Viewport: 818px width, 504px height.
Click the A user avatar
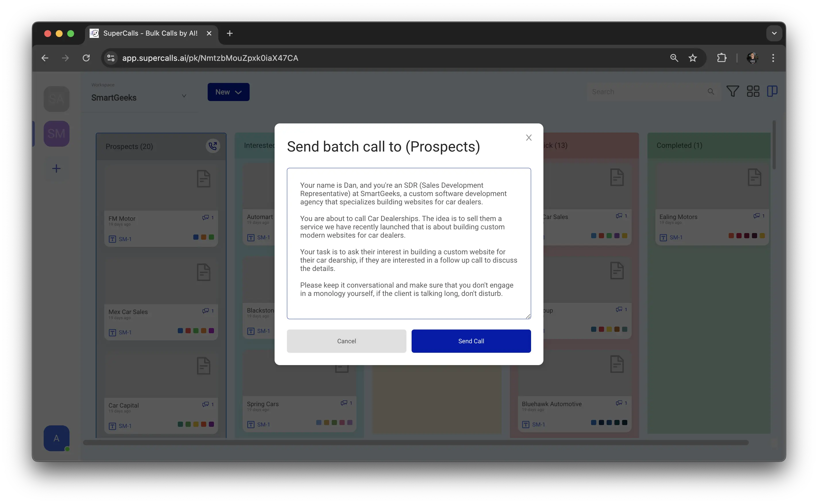coord(56,438)
